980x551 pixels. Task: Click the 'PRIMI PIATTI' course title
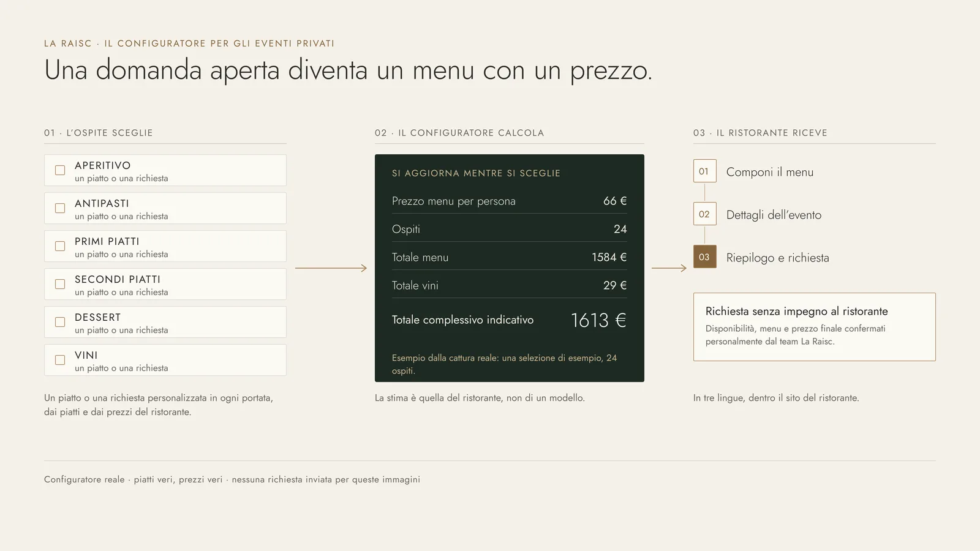tap(107, 241)
